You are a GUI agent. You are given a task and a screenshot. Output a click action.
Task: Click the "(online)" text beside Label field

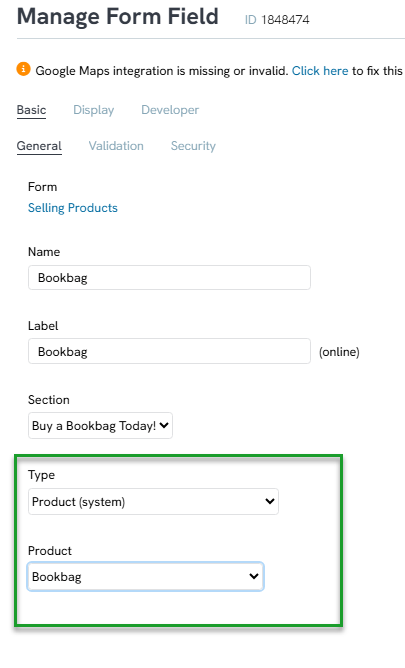coord(339,352)
